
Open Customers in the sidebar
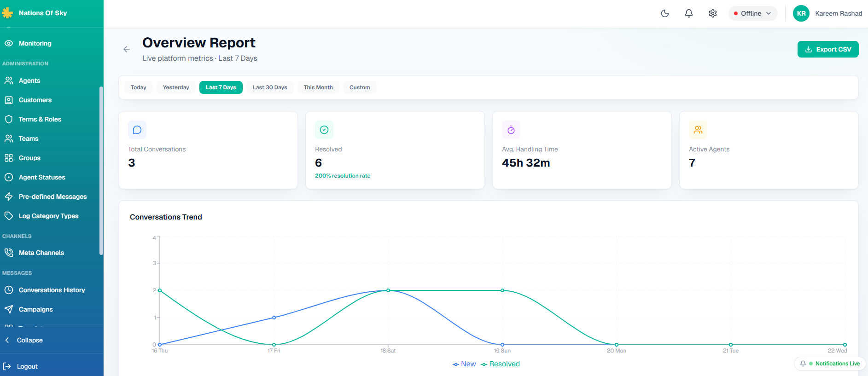pyautogui.click(x=35, y=100)
